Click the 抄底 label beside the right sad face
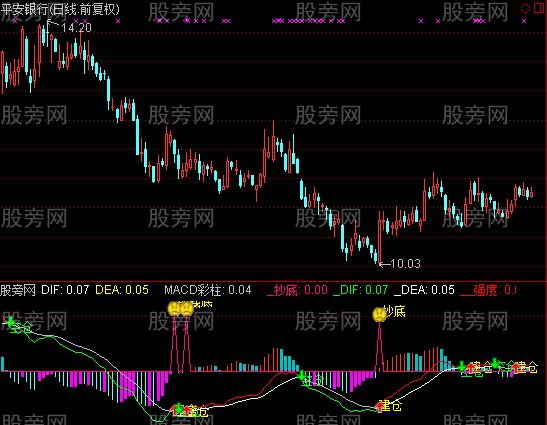Image resolution: width=547 pixels, height=425 pixels. pos(395,311)
